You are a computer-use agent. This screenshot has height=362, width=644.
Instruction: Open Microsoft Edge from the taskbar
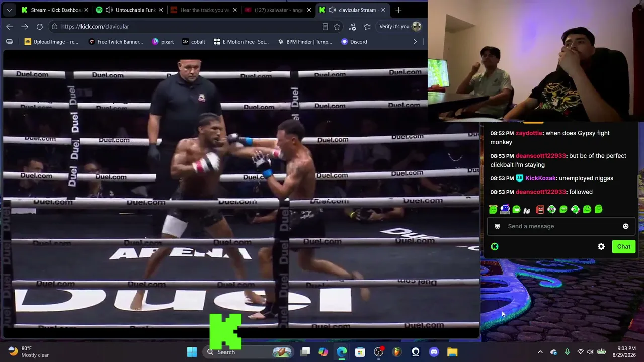tap(342, 352)
